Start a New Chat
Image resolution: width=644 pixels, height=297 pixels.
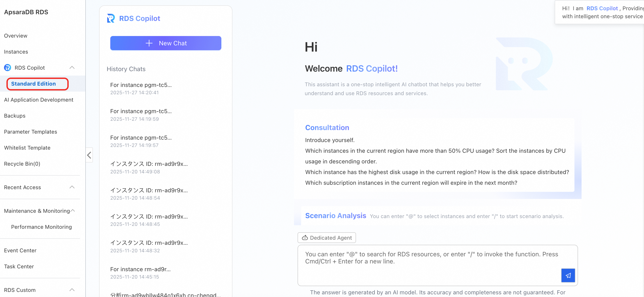pos(166,43)
